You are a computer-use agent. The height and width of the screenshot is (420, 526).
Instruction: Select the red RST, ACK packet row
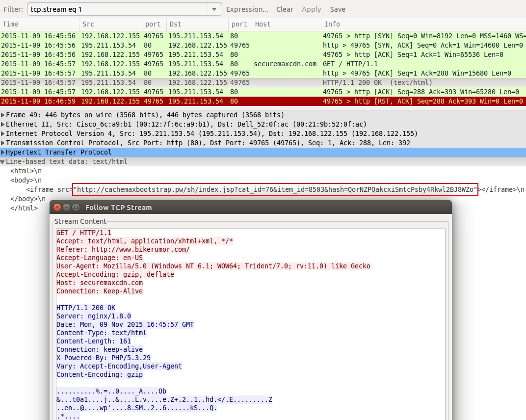click(245, 101)
